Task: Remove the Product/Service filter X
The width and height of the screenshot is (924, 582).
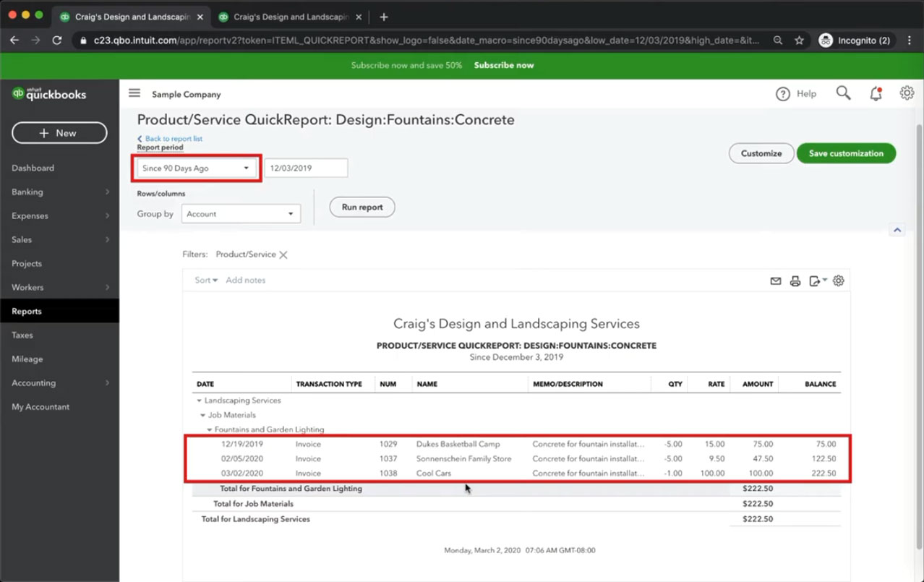Action: tap(283, 254)
